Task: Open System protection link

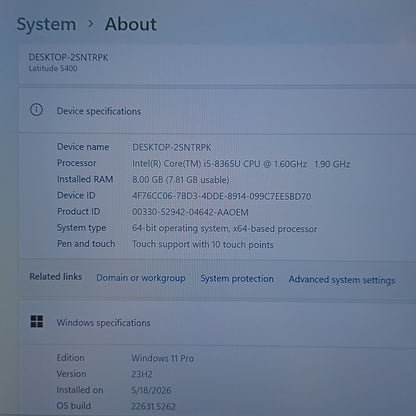Action: pos(237,279)
